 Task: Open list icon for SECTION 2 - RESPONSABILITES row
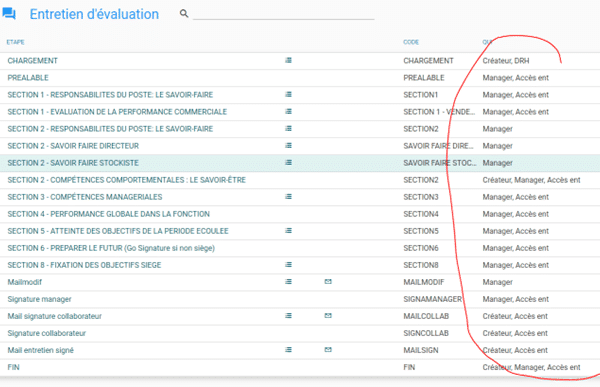289,128
